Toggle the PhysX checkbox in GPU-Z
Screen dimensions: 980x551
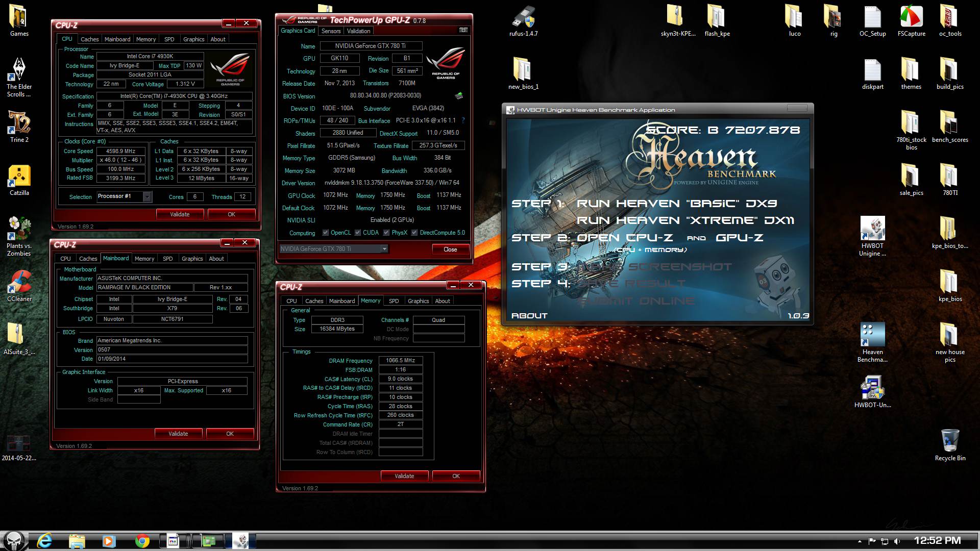coord(386,233)
